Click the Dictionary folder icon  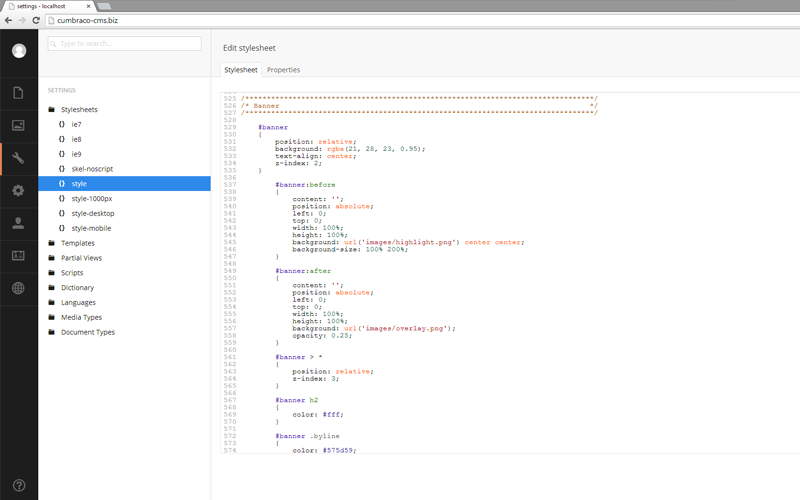tap(52, 287)
